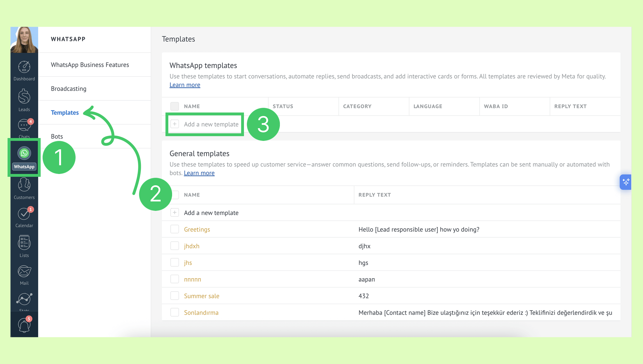Viewport: 643px width, 364px height.
Task: Click the user profile avatar
Action: tap(24, 40)
